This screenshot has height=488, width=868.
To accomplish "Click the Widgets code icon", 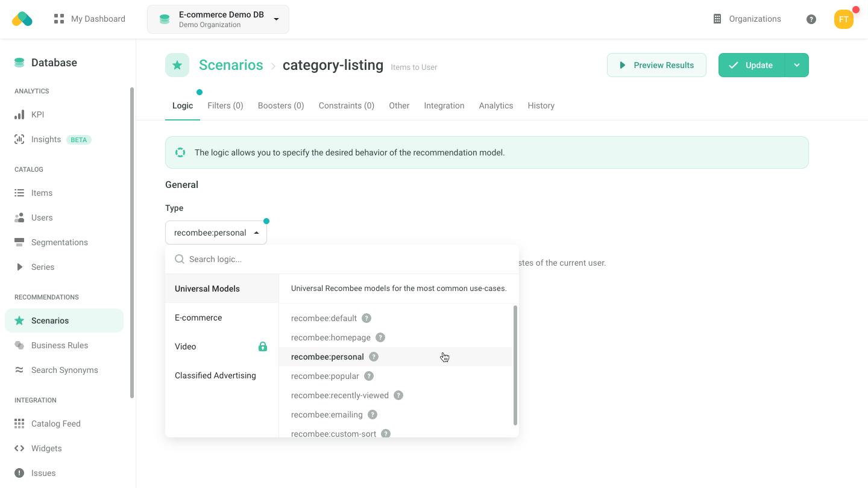I will (x=19, y=448).
